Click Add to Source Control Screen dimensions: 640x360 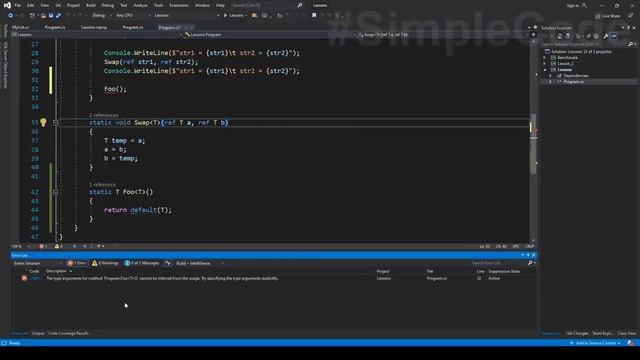(596, 343)
